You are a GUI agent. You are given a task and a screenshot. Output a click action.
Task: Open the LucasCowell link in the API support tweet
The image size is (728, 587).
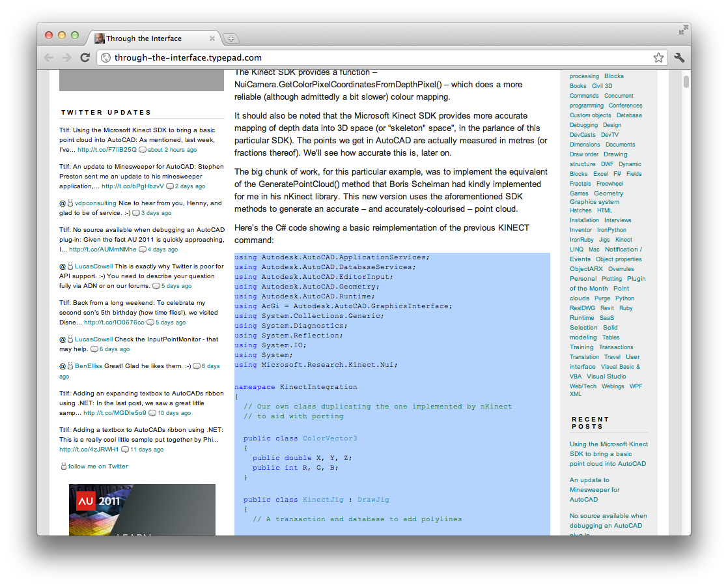point(94,266)
